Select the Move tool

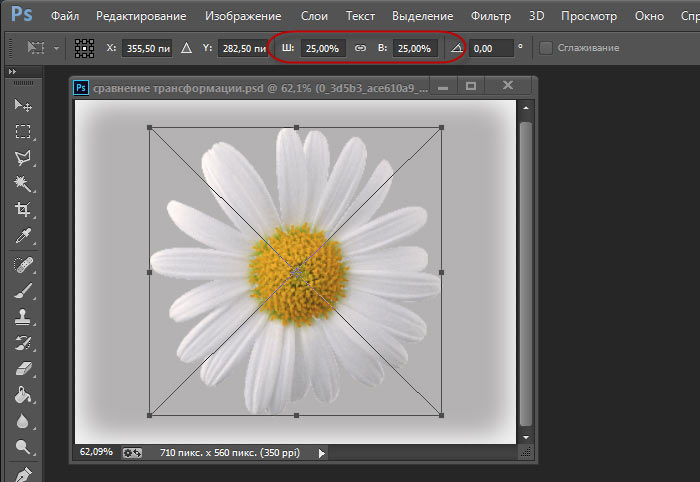click(x=22, y=105)
